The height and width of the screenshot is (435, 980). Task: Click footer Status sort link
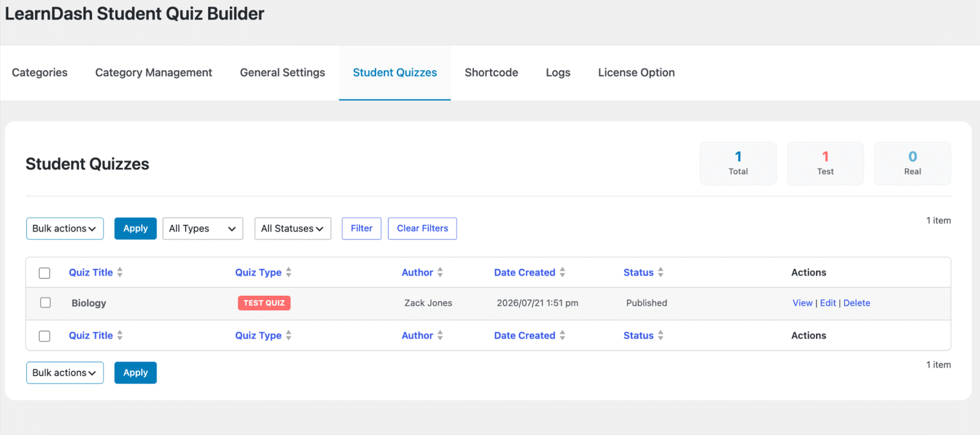pyautogui.click(x=639, y=336)
